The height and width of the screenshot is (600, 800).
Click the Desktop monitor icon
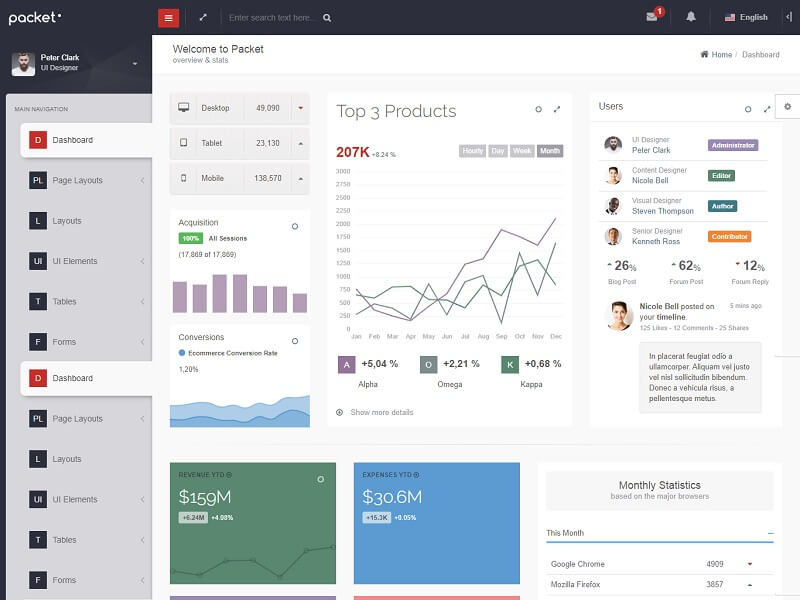pyautogui.click(x=184, y=107)
